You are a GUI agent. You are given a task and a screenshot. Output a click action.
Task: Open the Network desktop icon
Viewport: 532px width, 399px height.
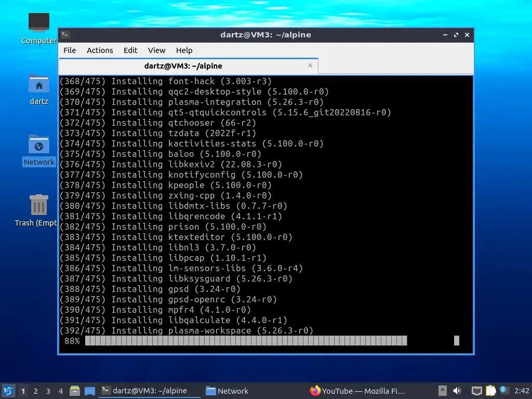tap(38, 150)
